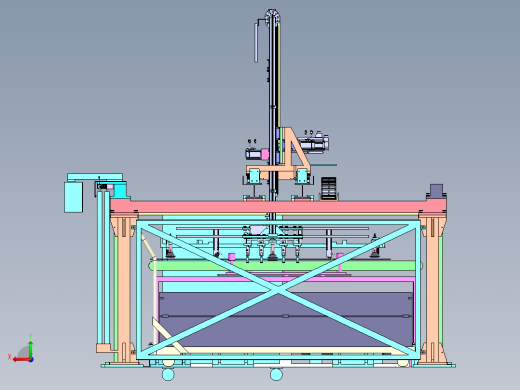The width and height of the screenshot is (520, 390).
Task: Select the orange left support column
Action: [124, 288]
